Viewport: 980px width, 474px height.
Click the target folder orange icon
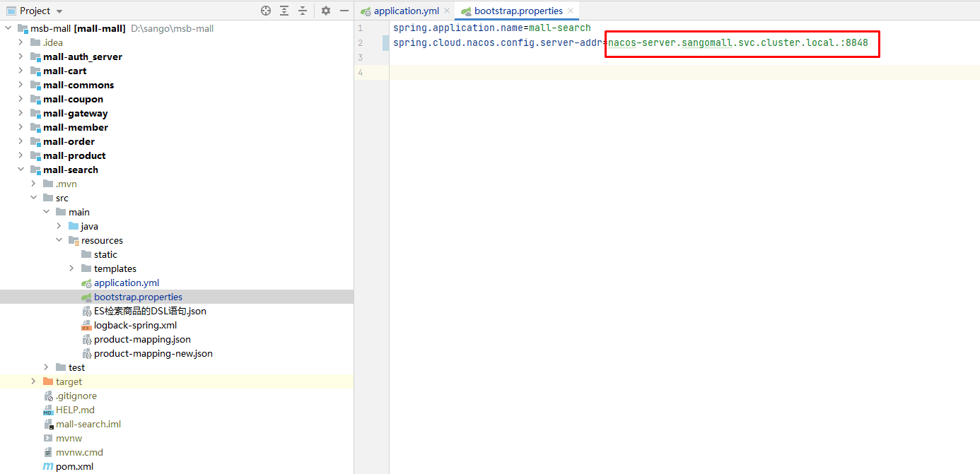(48, 381)
